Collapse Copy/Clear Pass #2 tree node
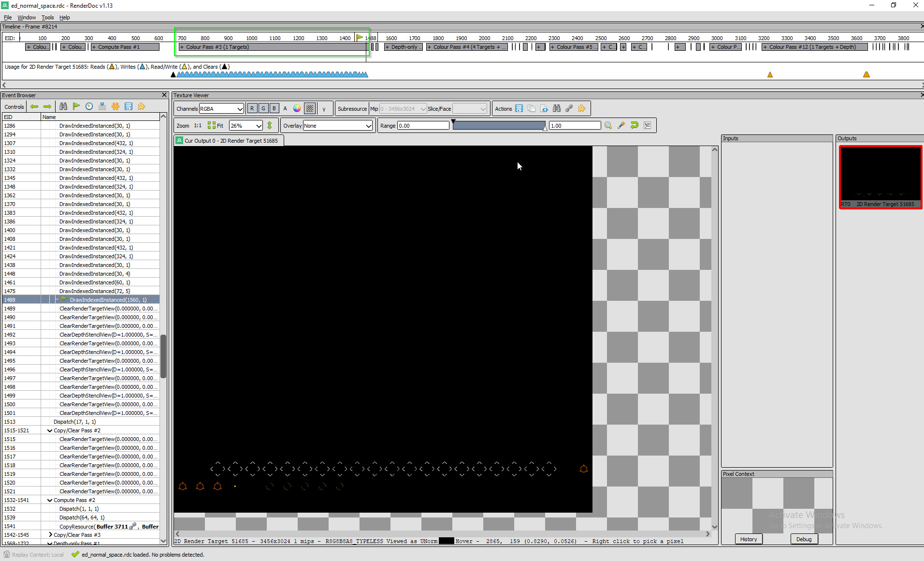This screenshot has width=924, height=561. point(50,430)
